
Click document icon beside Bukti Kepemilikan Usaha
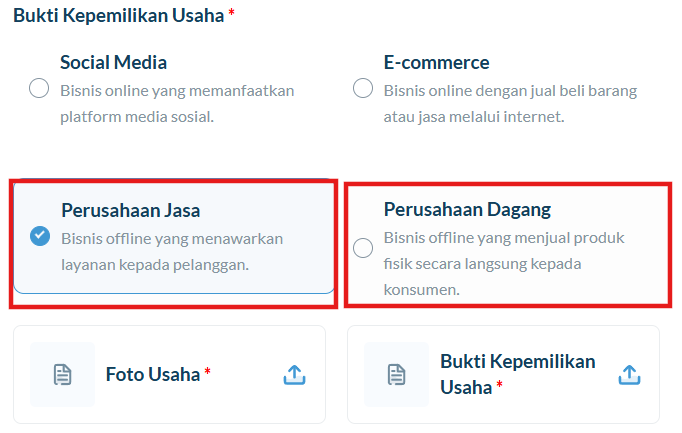pyautogui.click(x=396, y=375)
